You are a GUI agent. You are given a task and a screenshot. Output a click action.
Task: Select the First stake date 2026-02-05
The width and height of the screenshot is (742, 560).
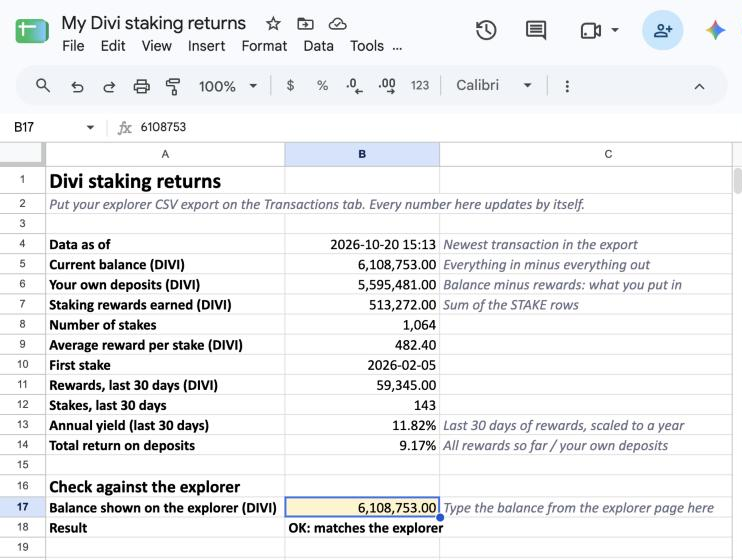click(x=362, y=364)
